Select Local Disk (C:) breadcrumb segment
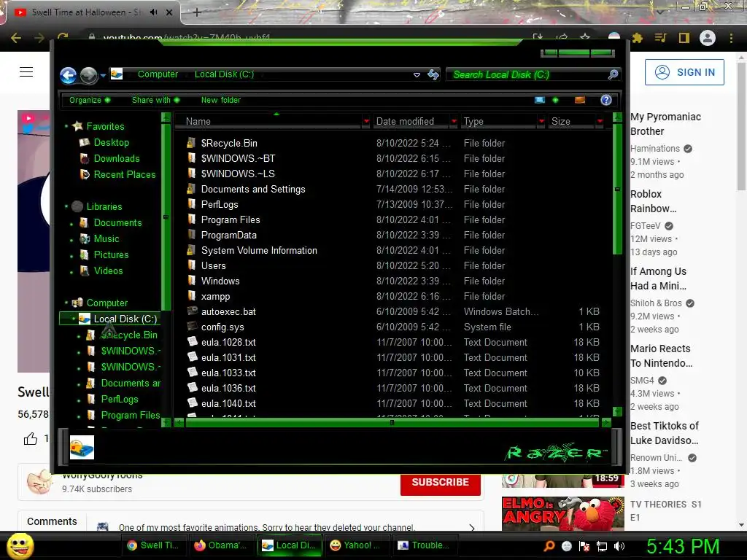Image resolution: width=747 pixels, height=560 pixels. [x=224, y=74]
